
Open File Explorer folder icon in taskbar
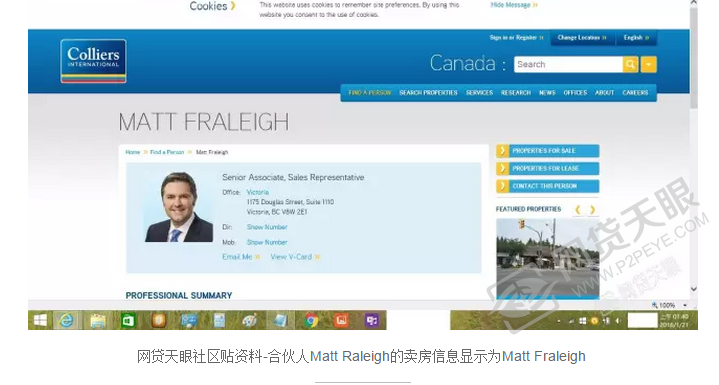(x=98, y=320)
